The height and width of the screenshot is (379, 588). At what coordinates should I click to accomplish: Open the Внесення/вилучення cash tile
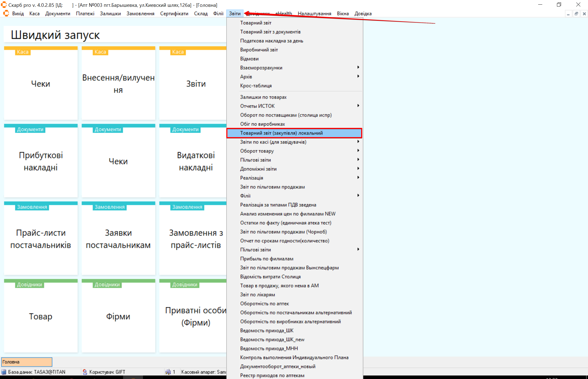(x=118, y=84)
